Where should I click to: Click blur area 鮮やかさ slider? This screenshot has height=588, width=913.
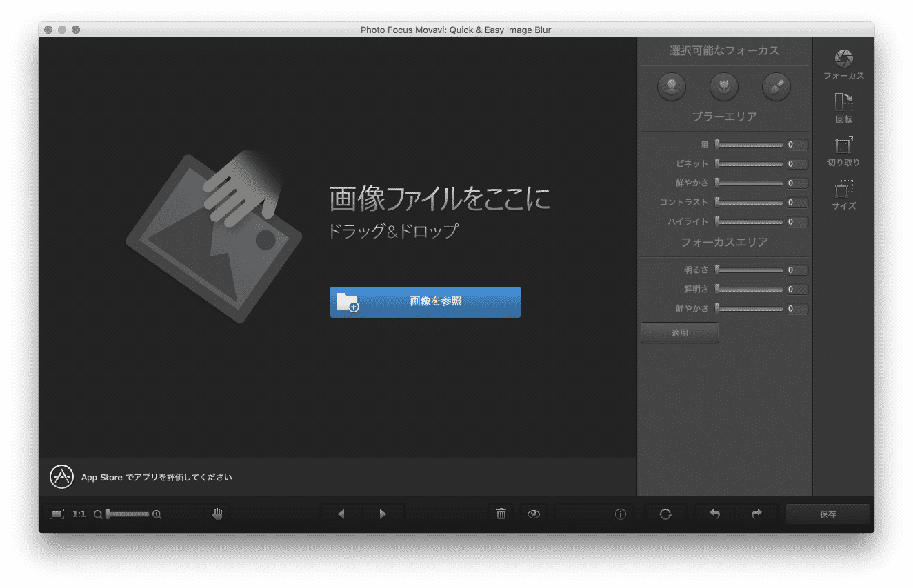tap(749, 183)
